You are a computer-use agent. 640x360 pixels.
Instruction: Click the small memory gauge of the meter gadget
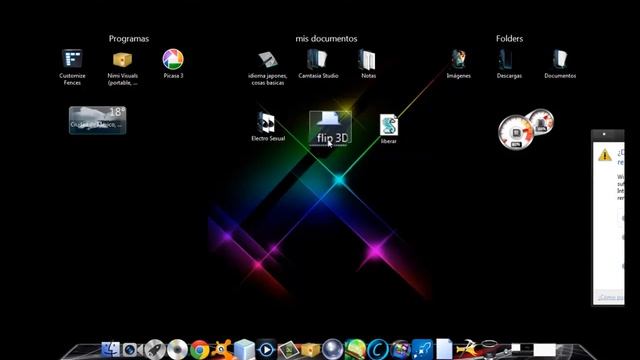[x=541, y=122]
